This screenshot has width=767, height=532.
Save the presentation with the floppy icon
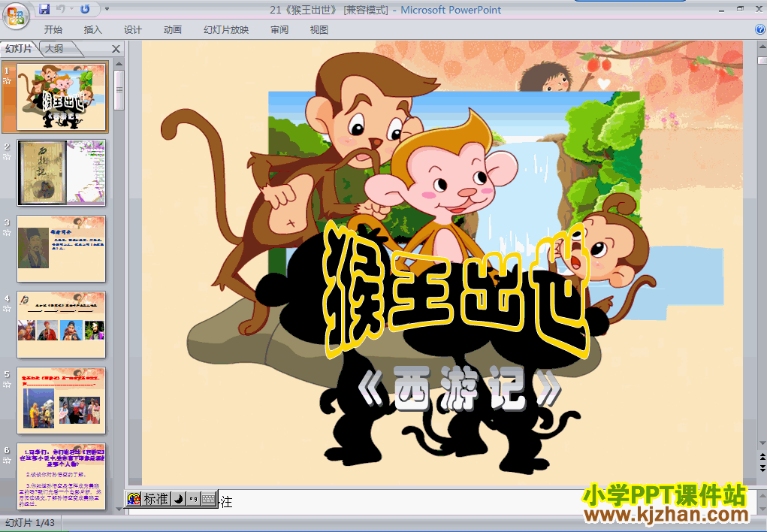pyautogui.click(x=44, y=9)
